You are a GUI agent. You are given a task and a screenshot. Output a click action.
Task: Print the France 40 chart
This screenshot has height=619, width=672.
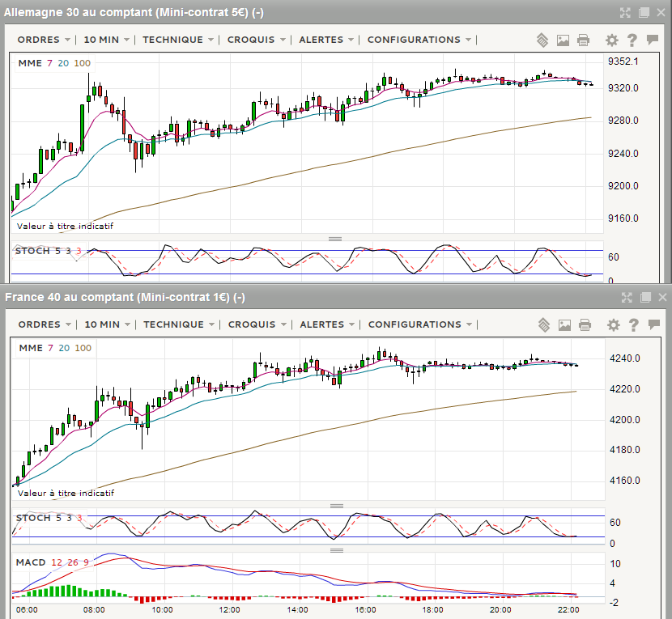pyautogui.click(x=585, y=324)
